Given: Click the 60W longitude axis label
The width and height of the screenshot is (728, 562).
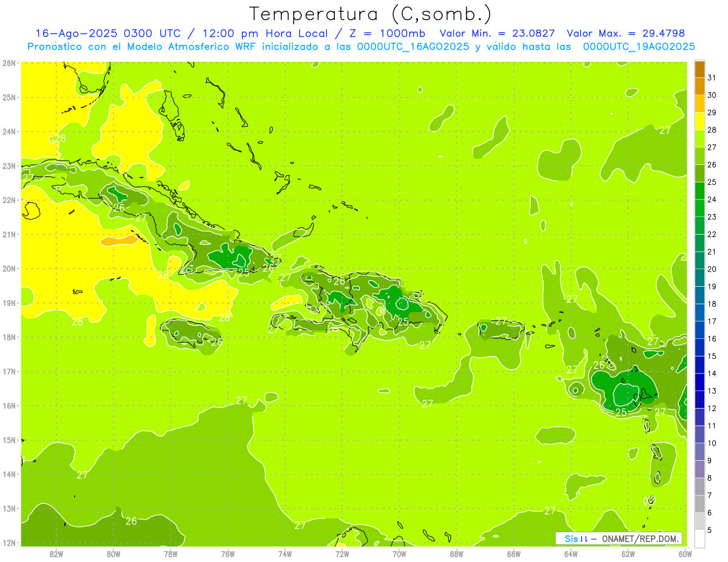Looking at the screenshot, I should (686, 554).
